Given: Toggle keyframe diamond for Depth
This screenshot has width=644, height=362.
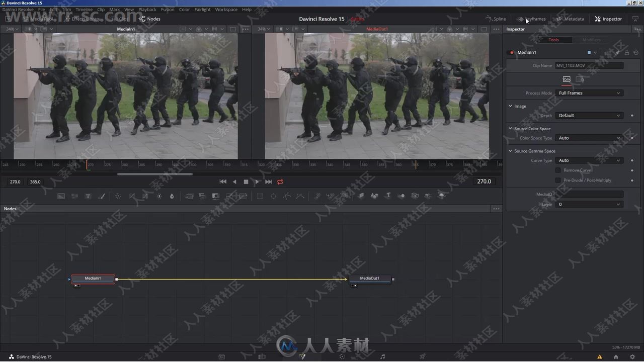Looking at the screenshot, I should point(632,116).
